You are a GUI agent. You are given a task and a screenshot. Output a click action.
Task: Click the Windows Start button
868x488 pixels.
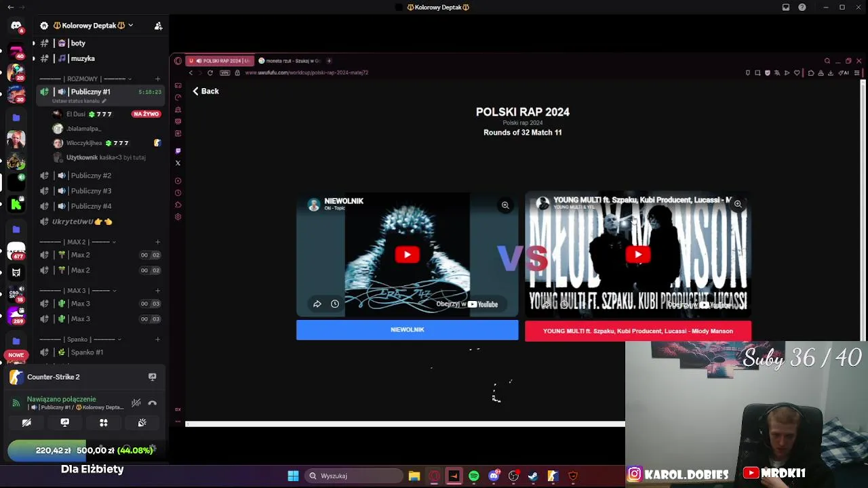point(293,476)
